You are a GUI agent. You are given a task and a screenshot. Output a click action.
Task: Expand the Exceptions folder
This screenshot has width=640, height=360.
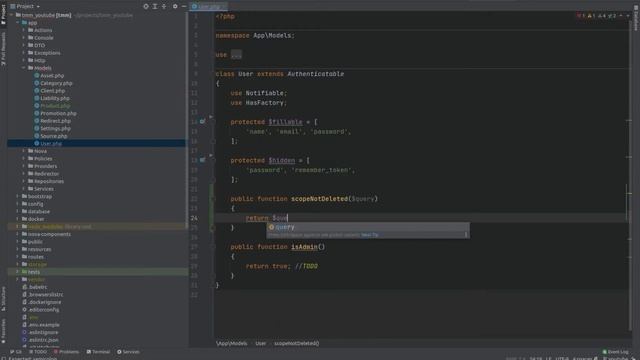click(24, 53)
